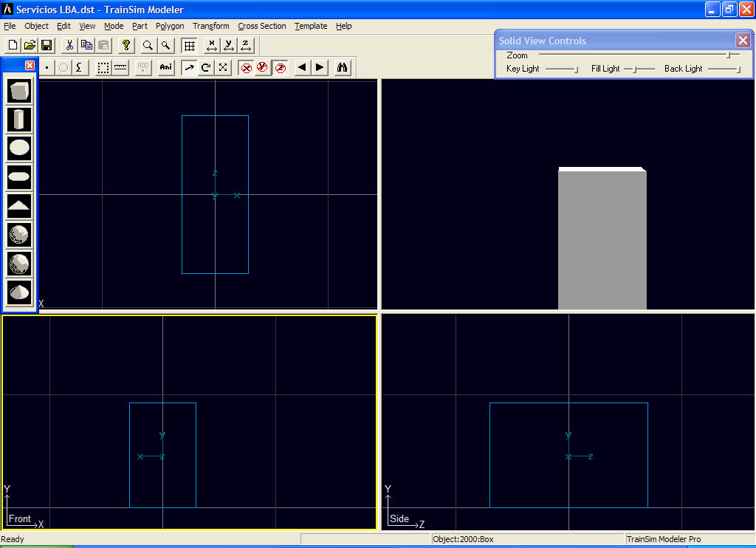Open the Transform menu
Viewport: 756px width, 548px height.
(x=210, y=26)
